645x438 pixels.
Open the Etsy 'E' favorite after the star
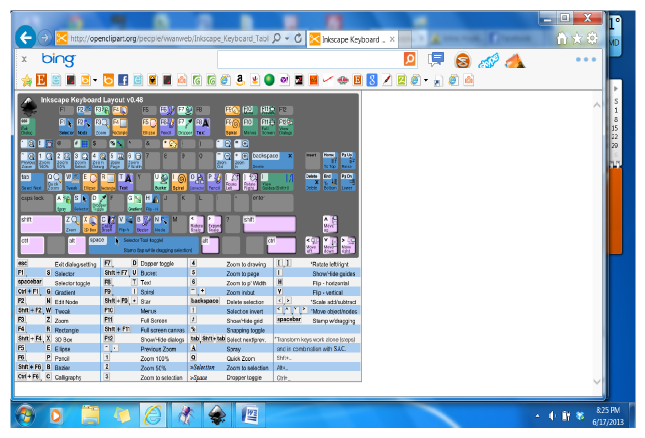[x=41, y=80]
